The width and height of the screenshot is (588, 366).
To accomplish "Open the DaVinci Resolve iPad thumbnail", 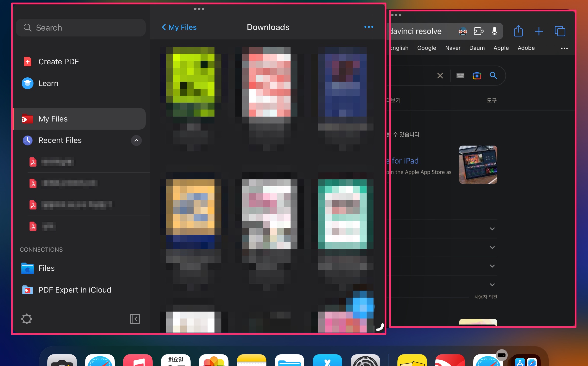I will (x=478, y=165).
